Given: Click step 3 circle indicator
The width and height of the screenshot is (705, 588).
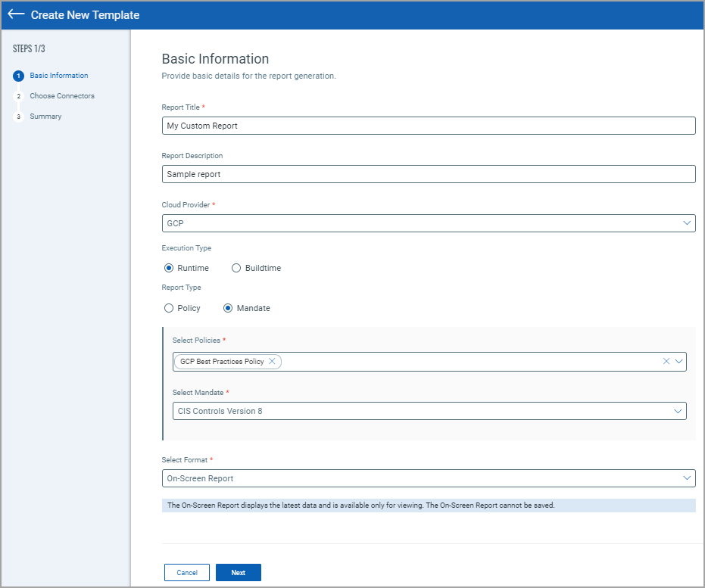Looking at the screenshot, I should (19, 117).
